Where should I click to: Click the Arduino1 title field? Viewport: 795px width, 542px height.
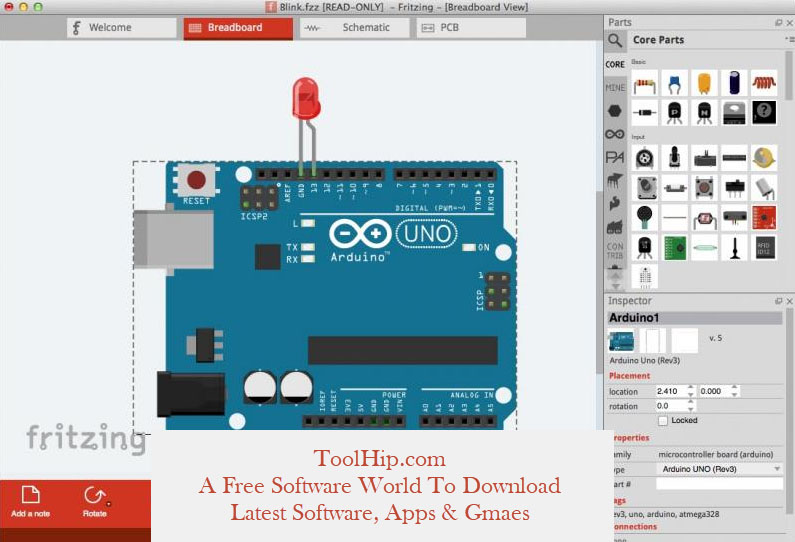[x=695, y=318]
